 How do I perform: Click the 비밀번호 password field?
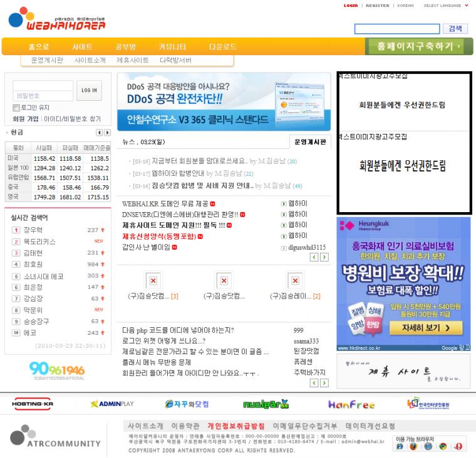pos(43,96)
